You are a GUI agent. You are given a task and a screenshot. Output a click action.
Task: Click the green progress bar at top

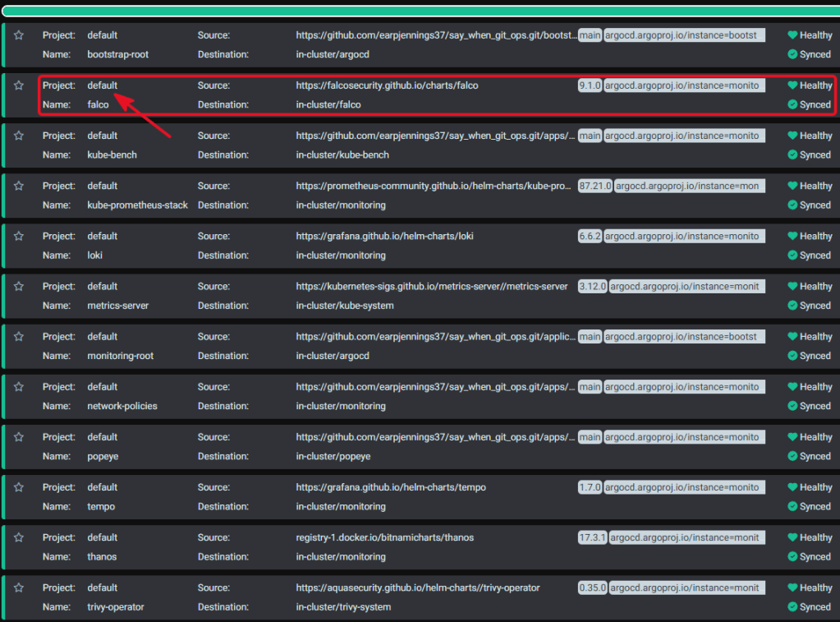pos(421,12)
